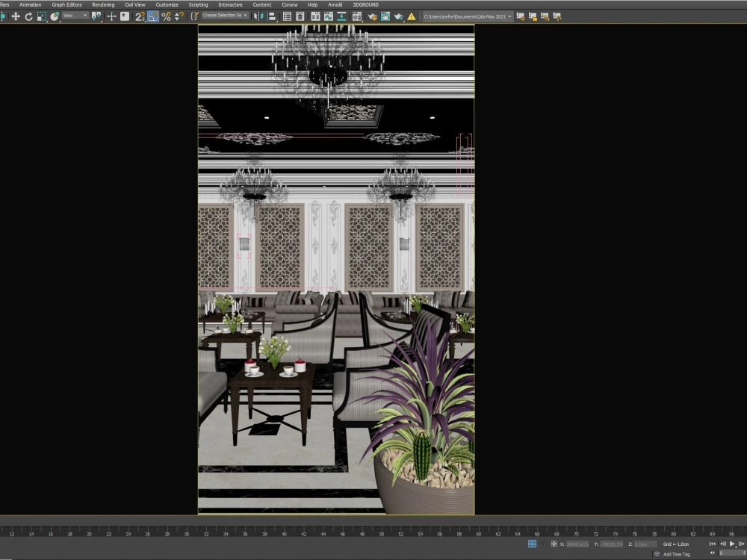This screenshot has width=747, height=560.
Task: Open Render Setup
Action: (372, 16)
